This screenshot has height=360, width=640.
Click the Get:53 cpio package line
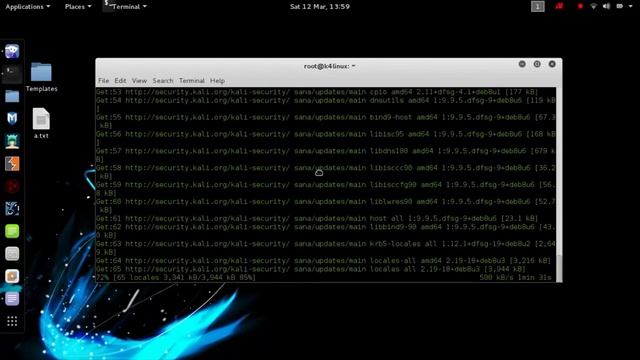pos(317,92)
